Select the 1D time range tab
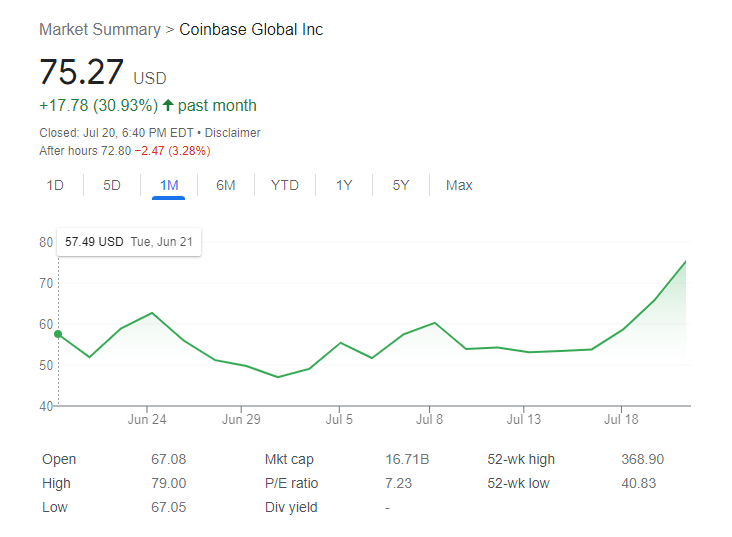This screenshot has height=537, width=732. (x=55, y=185)
